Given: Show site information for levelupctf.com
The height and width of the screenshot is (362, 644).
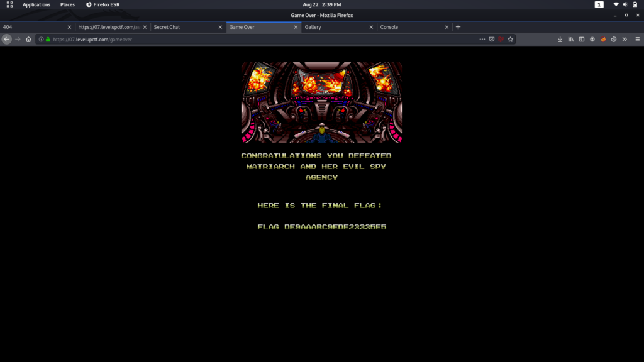Looking at the screenshot, I should (41, 40).
